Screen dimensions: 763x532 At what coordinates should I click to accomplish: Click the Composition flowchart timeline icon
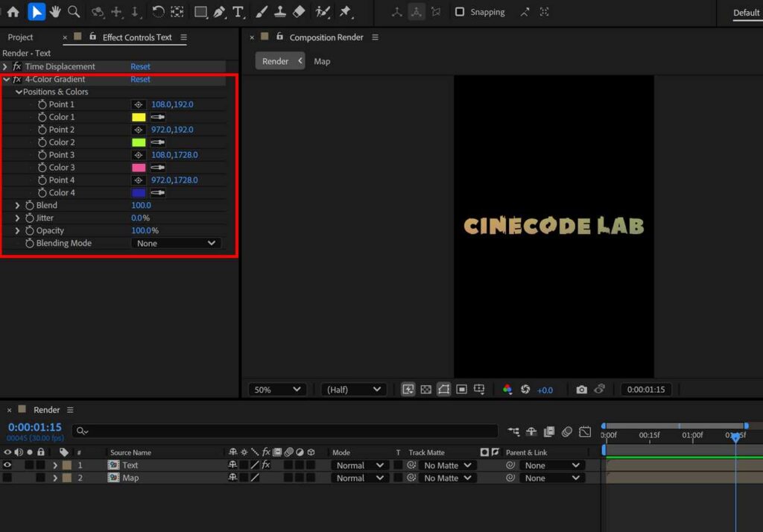tap(513, 431)
